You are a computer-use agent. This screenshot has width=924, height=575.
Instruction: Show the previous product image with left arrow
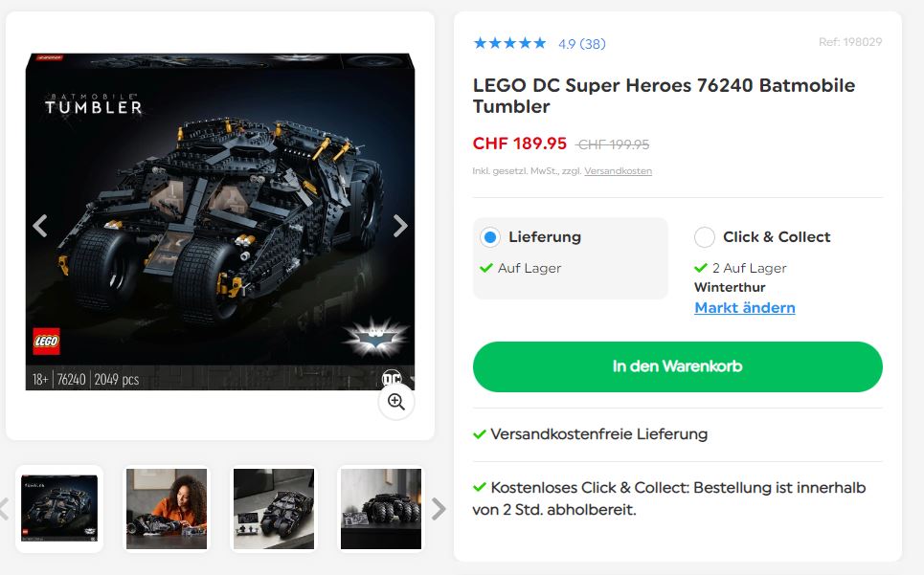39,226
